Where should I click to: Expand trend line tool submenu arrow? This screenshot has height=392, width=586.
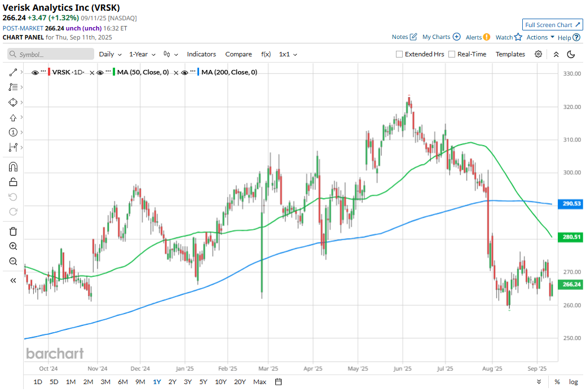click(21, 72)
